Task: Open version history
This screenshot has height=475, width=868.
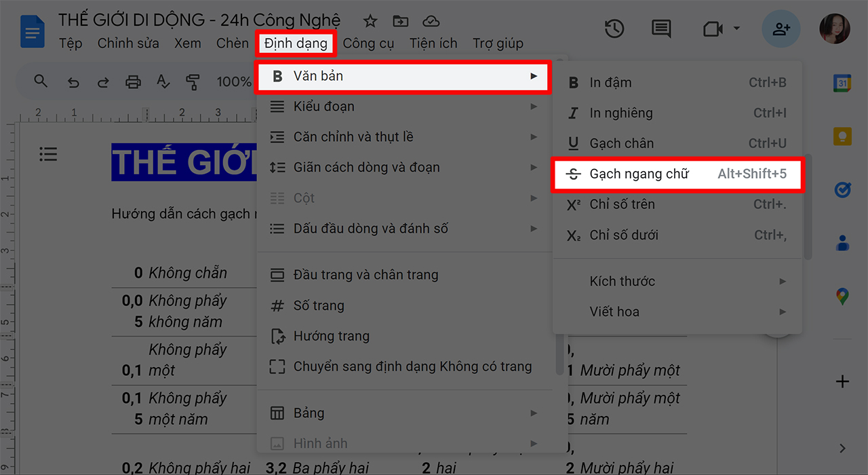Action: point(614,28)
